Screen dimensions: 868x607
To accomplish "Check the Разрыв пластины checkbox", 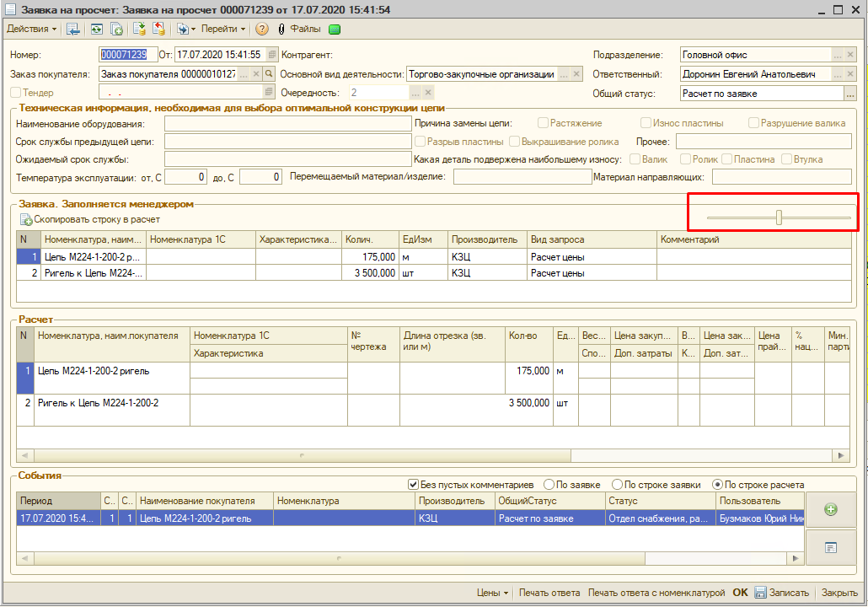I will coord(421,142).
